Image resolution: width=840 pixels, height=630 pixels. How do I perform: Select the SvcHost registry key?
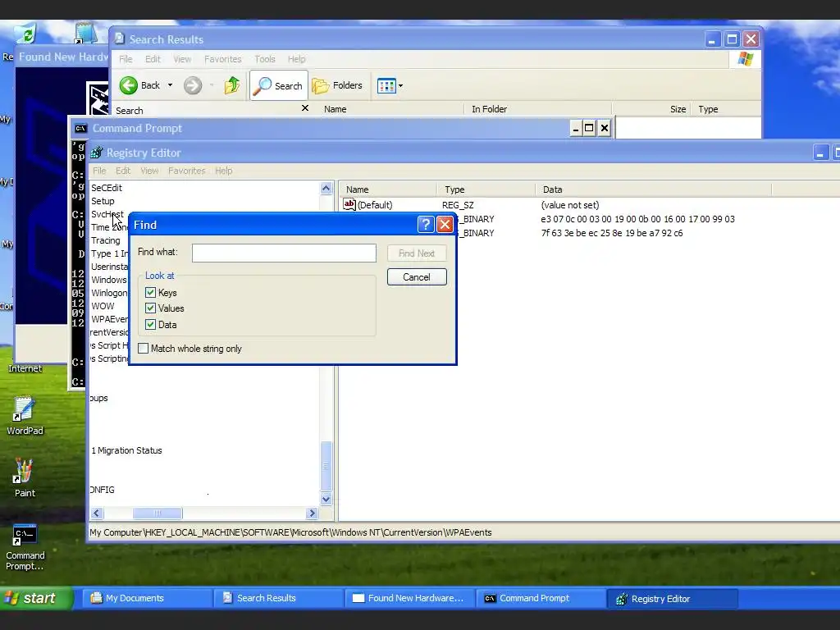point(107,214)
